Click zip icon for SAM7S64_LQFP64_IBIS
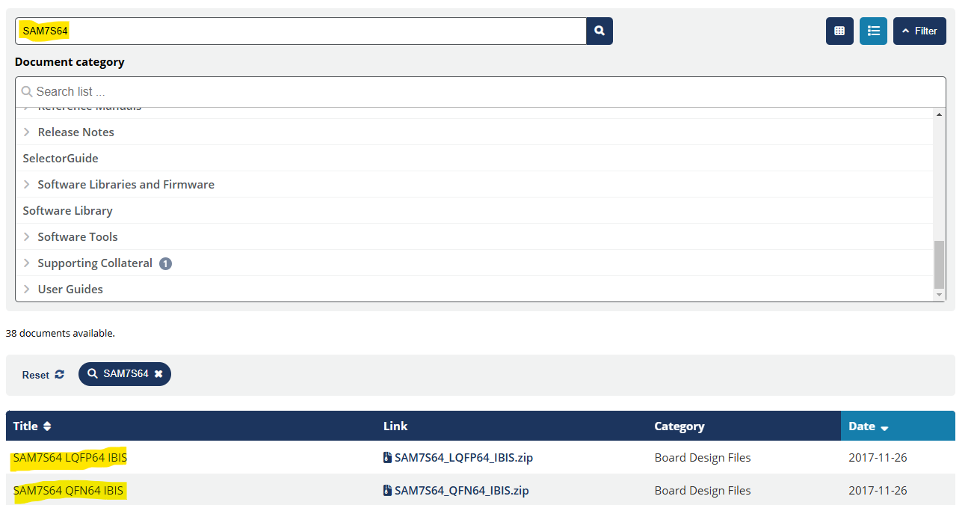 [387, 458]
